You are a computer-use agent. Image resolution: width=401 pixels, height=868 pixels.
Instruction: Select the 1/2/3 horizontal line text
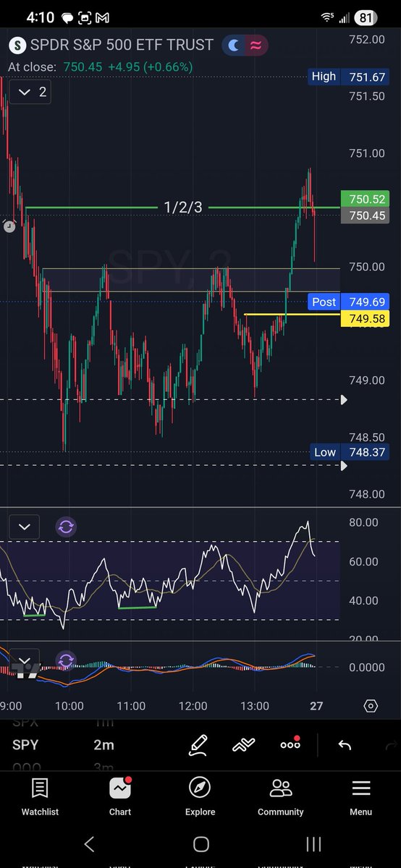(x=183, y=208)
